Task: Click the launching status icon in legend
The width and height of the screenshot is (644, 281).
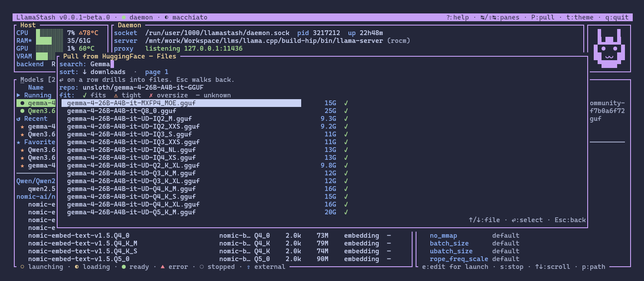Action: pos(22,267)
